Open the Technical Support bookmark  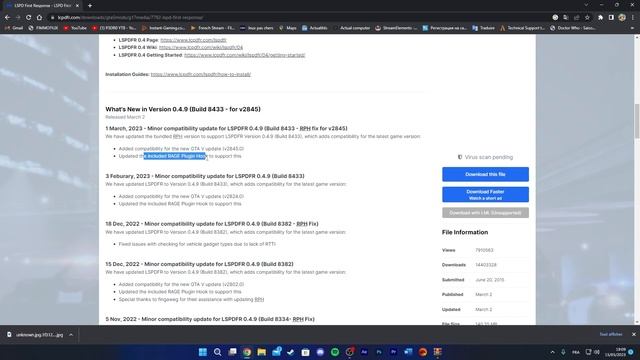pyautogui.click(x=522, y=28)
